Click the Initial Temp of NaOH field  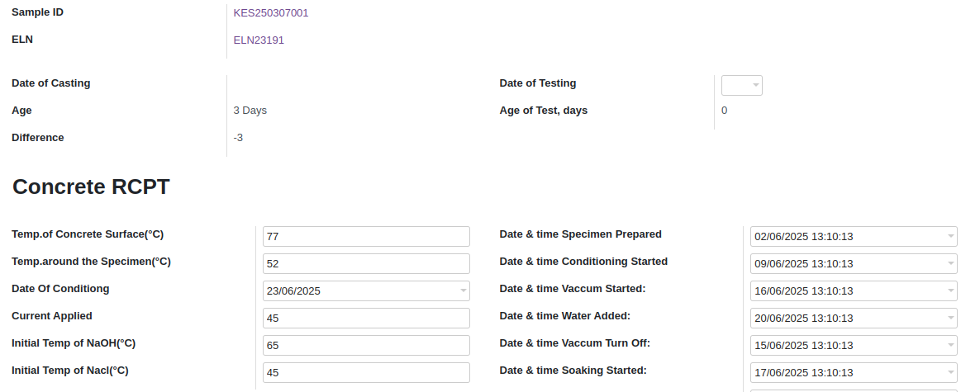point(366,345)
